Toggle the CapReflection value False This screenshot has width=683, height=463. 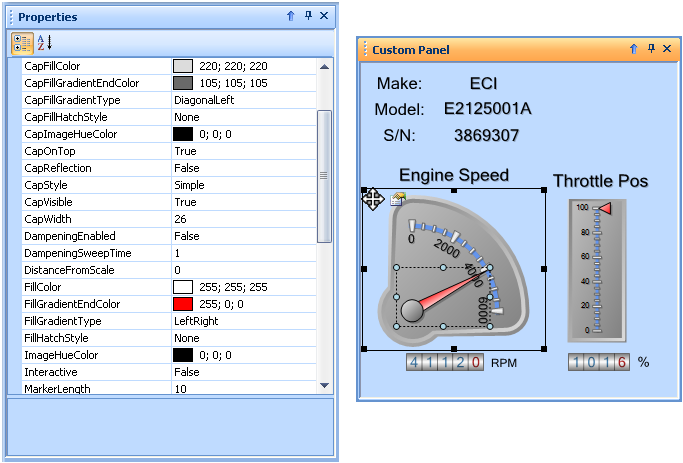pyautogui.click(x=186, y=167)
